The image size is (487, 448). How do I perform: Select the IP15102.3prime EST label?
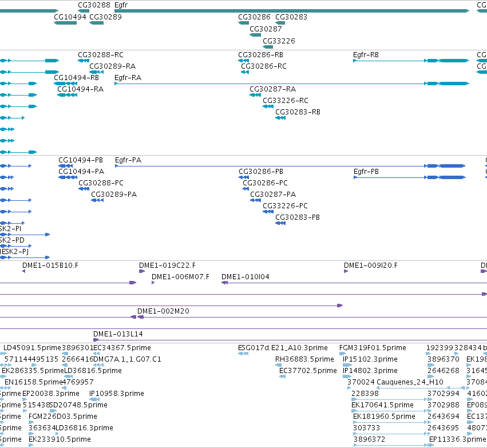tap(370, 359)
